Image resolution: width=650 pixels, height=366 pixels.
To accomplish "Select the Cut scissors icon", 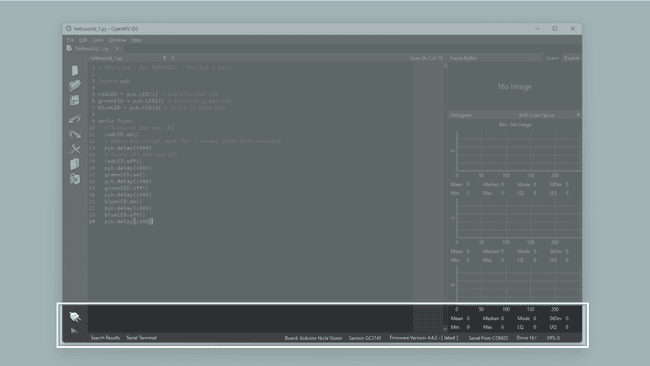I will click(75, 149).
